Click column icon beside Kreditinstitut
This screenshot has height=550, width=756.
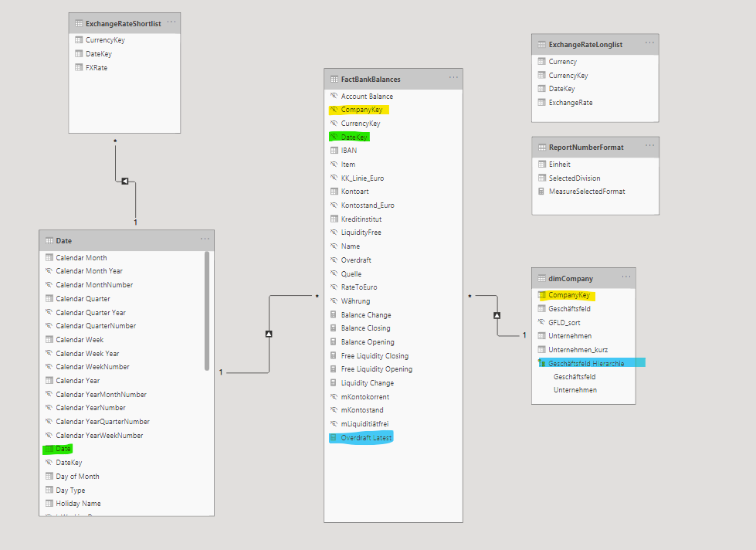334,219
